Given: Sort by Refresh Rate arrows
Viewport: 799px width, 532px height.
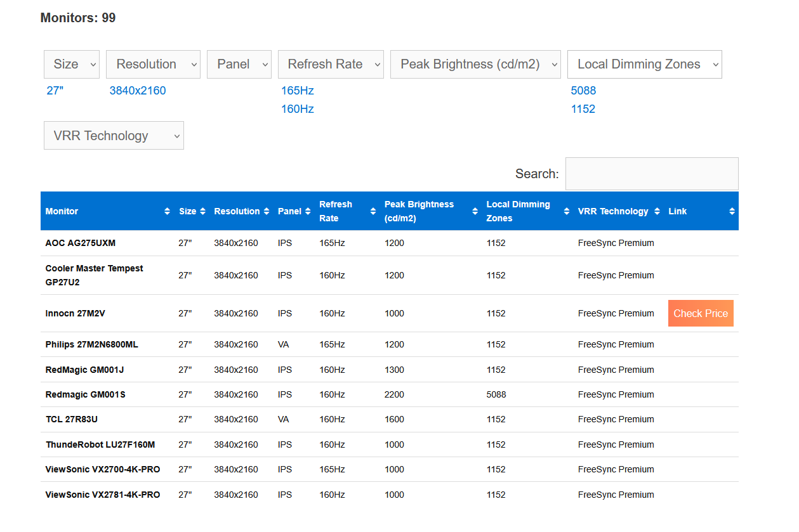Looking at the screenshot, I should (x=373, y=211).
